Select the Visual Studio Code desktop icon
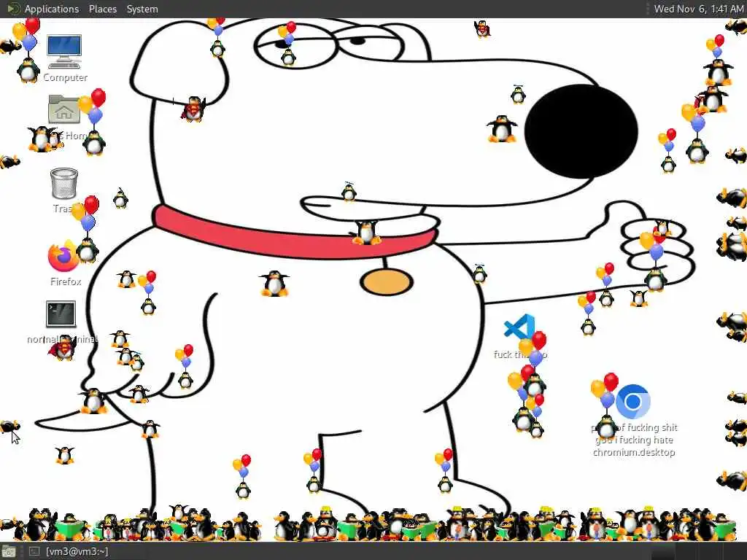This screenshot has height=560, width=747. (519, 327)
